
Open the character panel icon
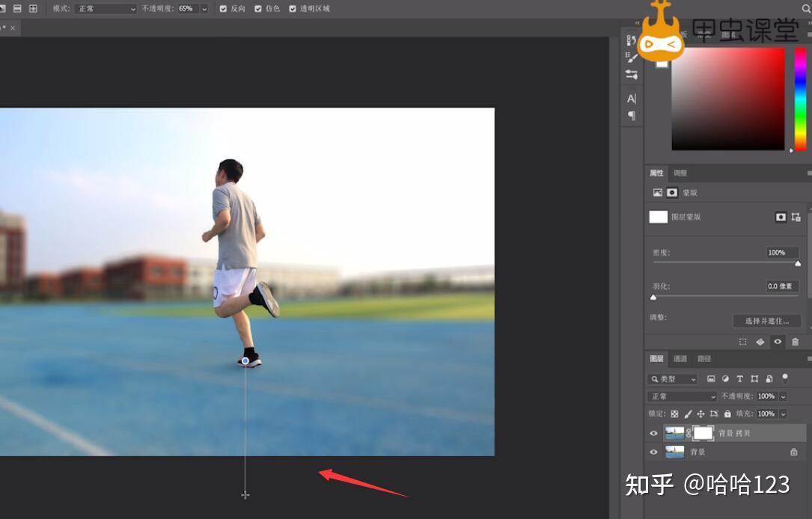632,98
